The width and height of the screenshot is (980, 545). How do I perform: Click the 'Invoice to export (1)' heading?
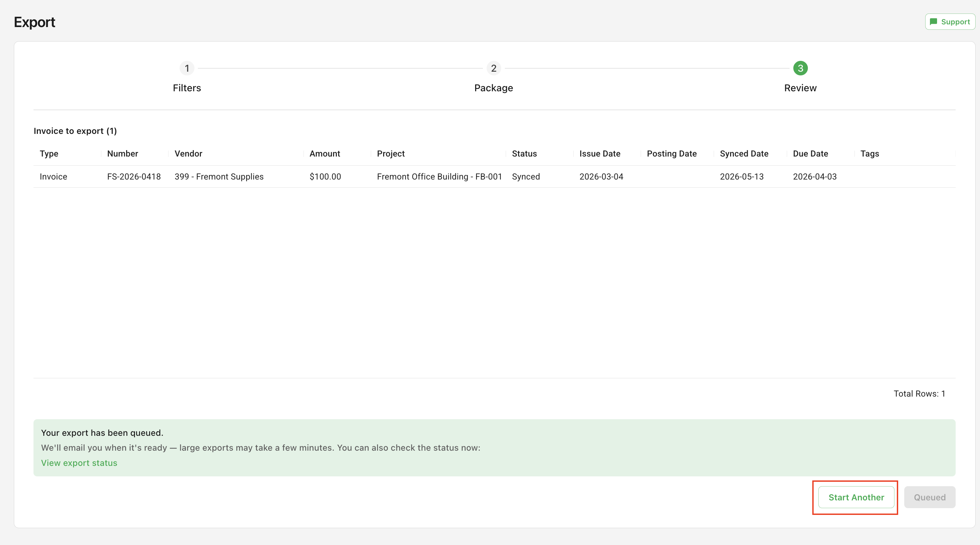coord(75,131)
